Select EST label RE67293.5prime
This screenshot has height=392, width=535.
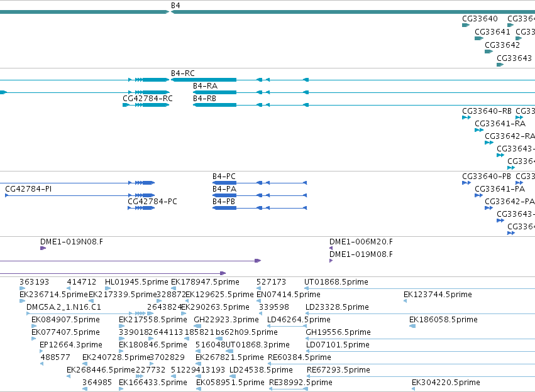point(338,370)
